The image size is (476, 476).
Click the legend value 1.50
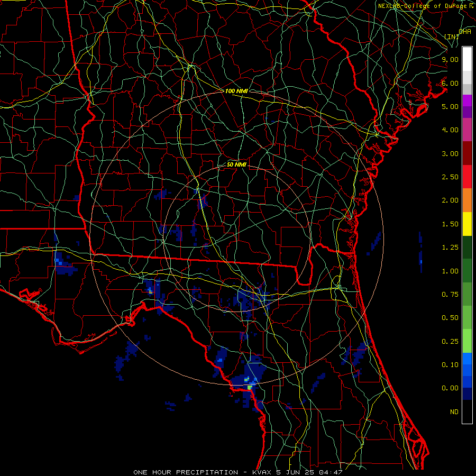pos(450,224)
